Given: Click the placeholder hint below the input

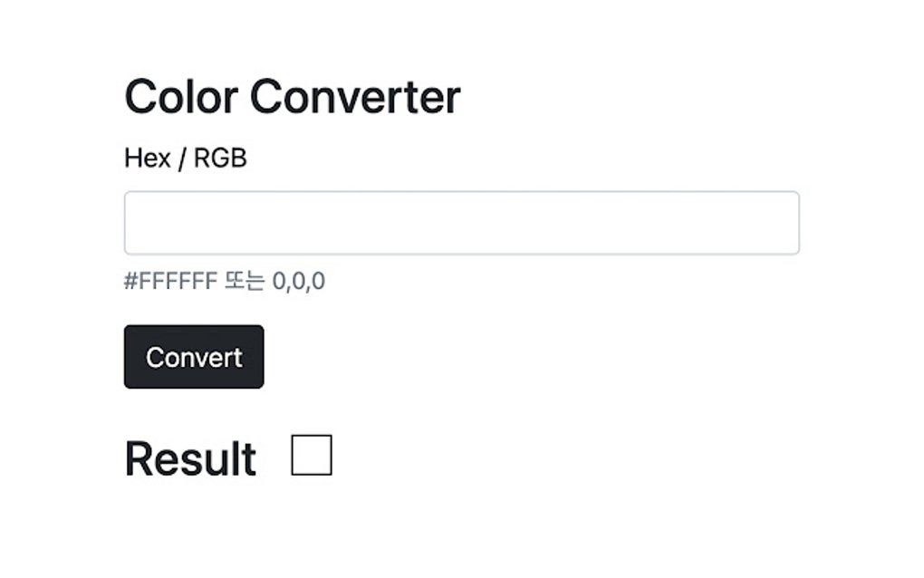Looking at the screenshot, I should click(226, 280).
